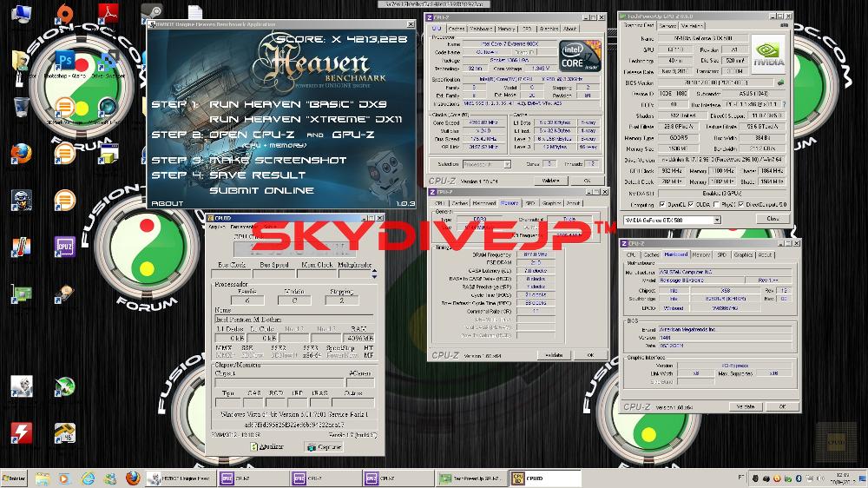Click SAVE RESULT in the Heaven window
This screenshot has height=488, width=868.
tap(258, 175)
